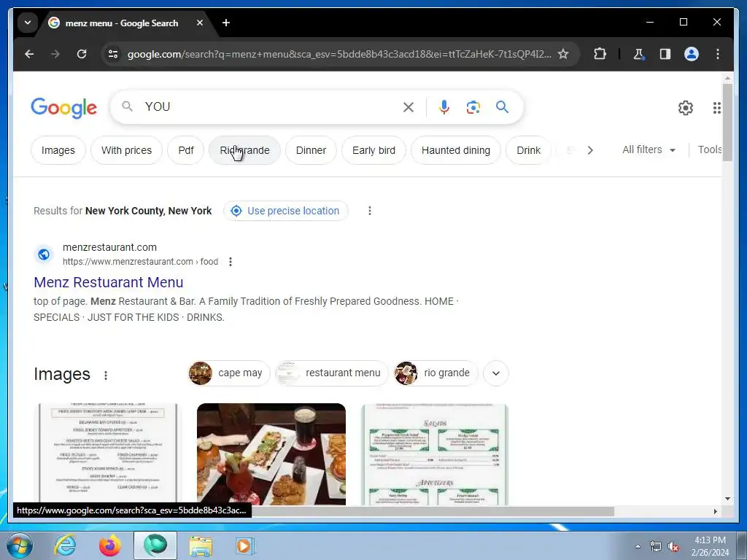Open 'About this result' dots beside menzrestaurant URL

tap(231, 262)
